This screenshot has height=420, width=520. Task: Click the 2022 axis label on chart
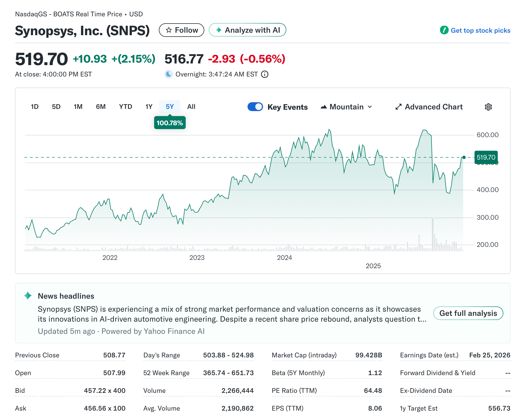tap(110, 258)
